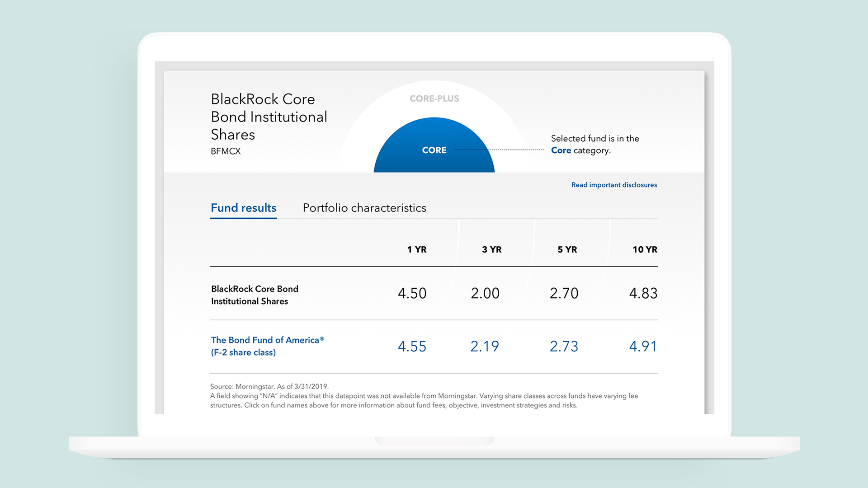Image resolution: width=868 pixels, height=488 pixels.
Task: Click the BlackRock Core Bond Institutional Shares row name
Action: (255, 295)
